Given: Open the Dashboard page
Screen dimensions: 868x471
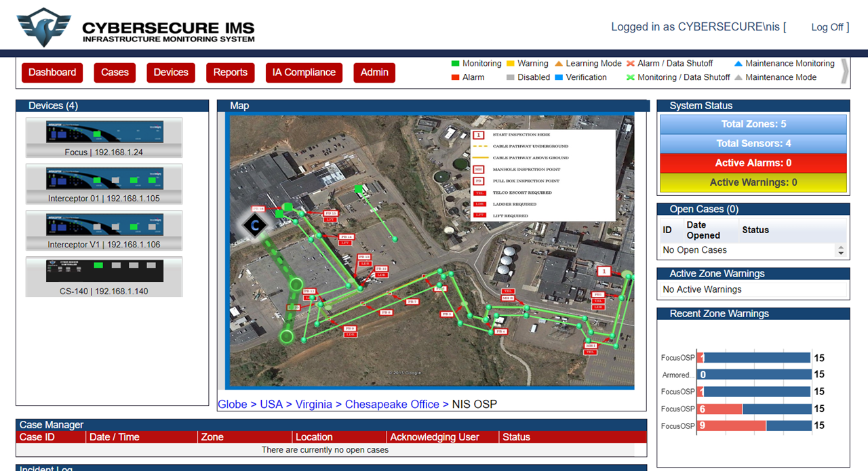Looking at the screenshot, I should point(52,73).
